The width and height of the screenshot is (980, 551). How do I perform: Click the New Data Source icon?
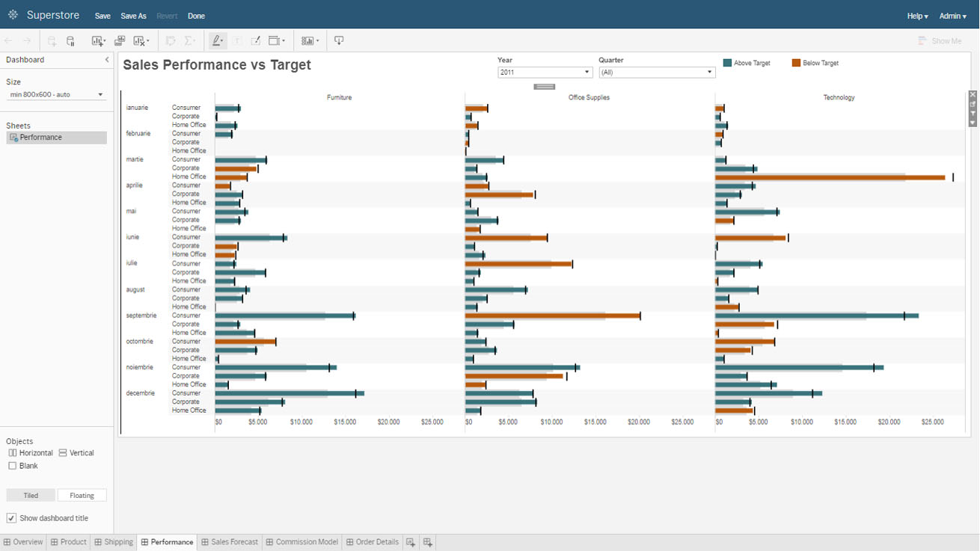(x=52, y=41)
